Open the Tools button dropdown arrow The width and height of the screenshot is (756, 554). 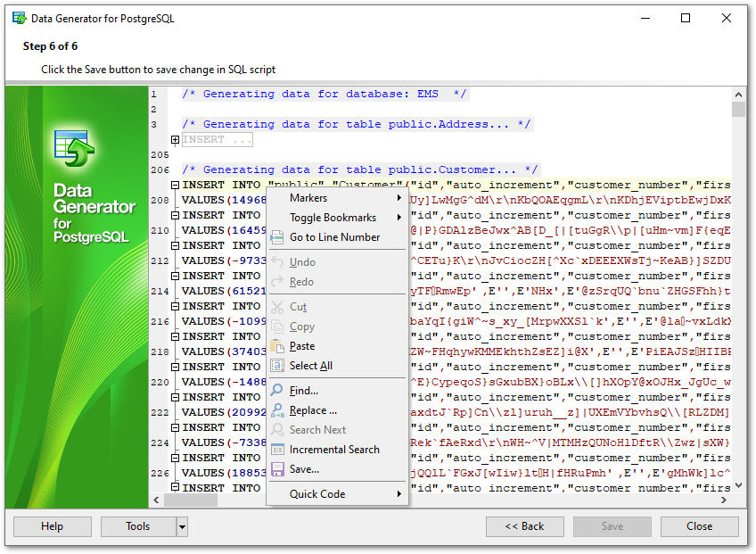coord(182,526)
